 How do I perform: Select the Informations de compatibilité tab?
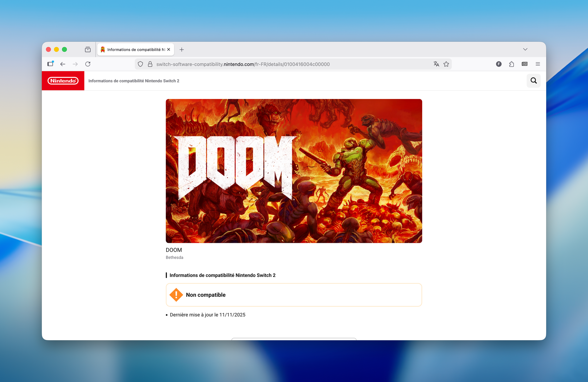coord(134,50)
